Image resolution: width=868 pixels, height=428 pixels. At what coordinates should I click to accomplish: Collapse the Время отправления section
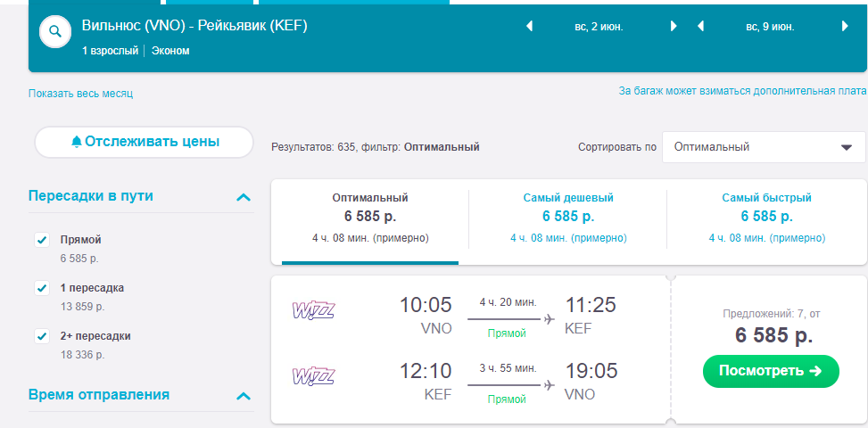pyautogui.click(x=243, y=396)
